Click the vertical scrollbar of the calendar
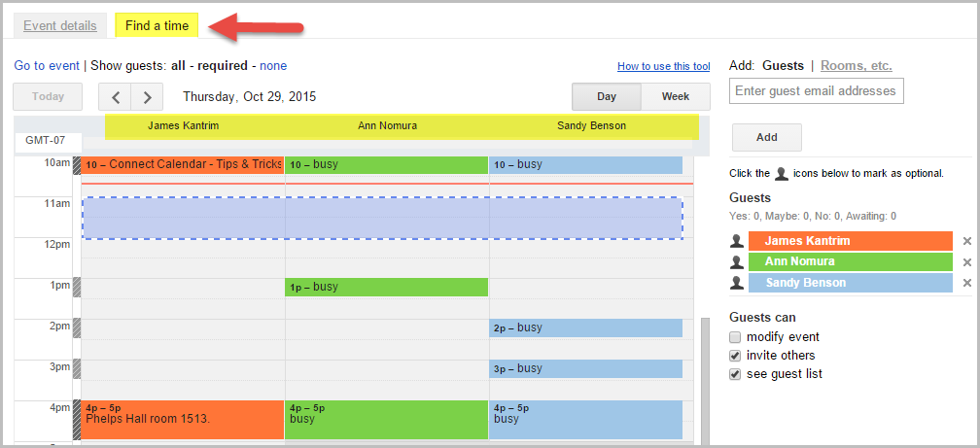The width and height of the screenshot is (980, 448). (705, 379)
